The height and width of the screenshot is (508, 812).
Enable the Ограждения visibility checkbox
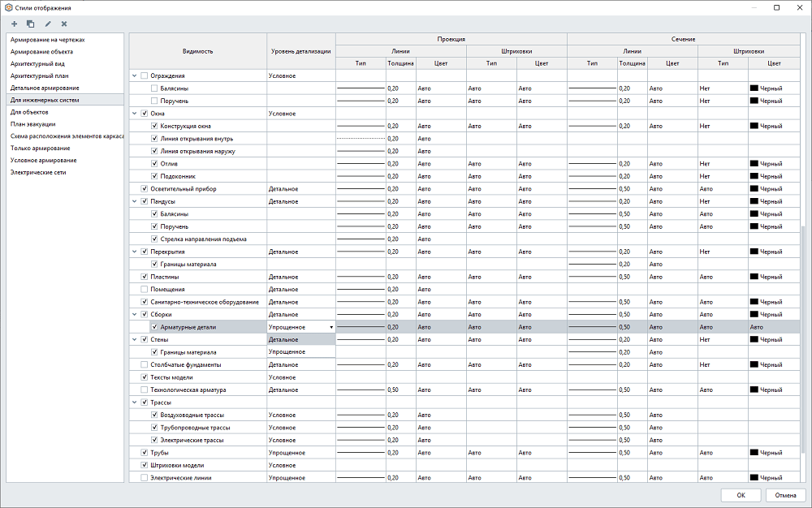click(145, 75)
